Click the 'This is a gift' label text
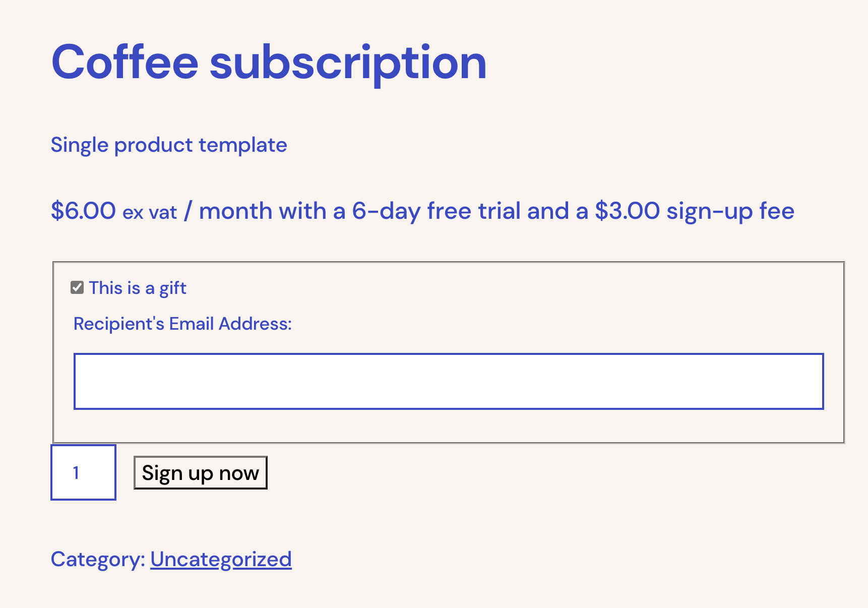 pos(137,287)
